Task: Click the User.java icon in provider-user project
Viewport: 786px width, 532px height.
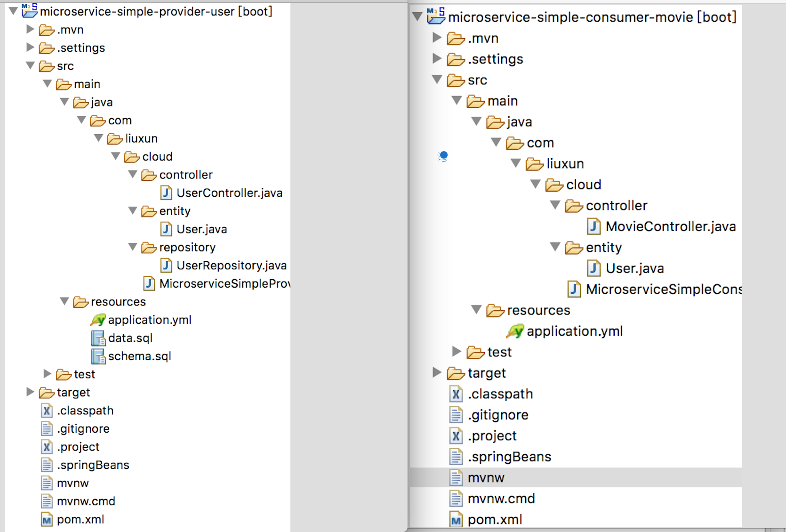Action: 166,229
